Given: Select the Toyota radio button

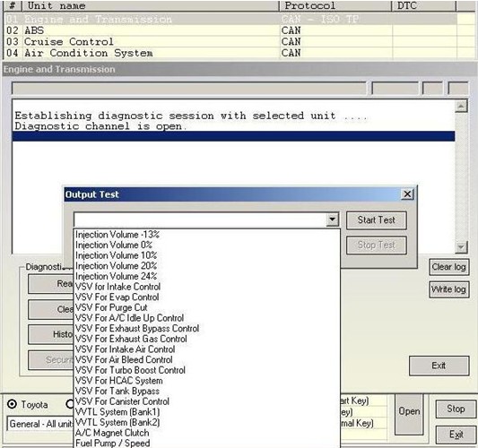Looking at the screenshot, I should [12, 404].
